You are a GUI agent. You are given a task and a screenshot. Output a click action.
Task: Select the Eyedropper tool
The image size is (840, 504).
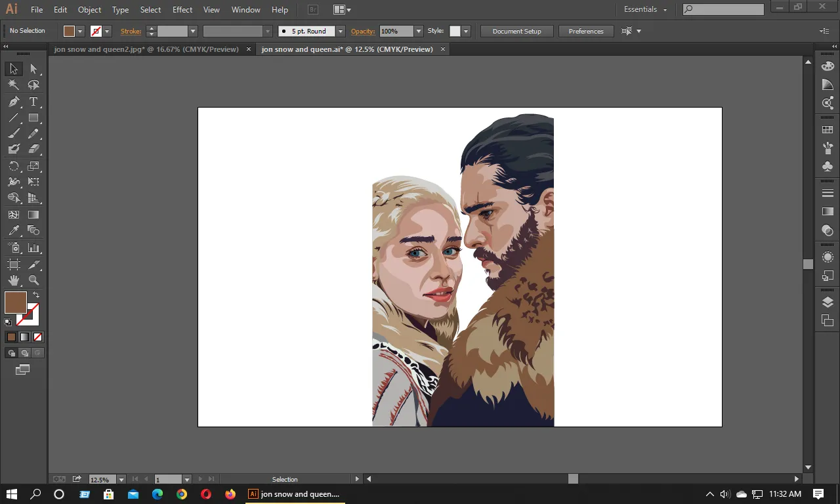coord(14,230)
